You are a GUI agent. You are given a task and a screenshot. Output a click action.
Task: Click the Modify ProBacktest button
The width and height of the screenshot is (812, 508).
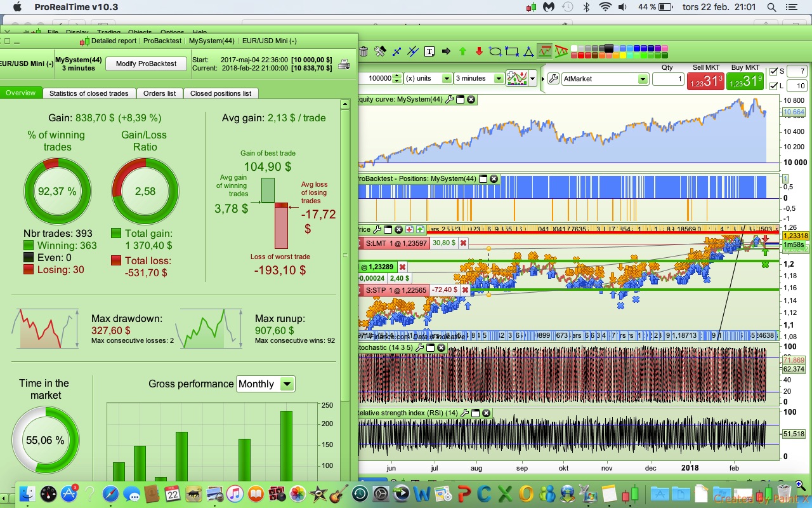tap(147, 63)
